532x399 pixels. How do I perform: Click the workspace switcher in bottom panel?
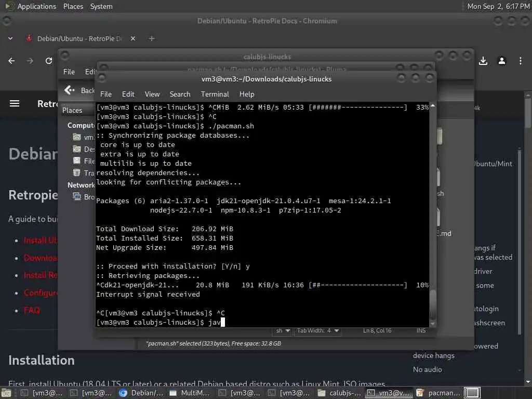tap(472, 393)
